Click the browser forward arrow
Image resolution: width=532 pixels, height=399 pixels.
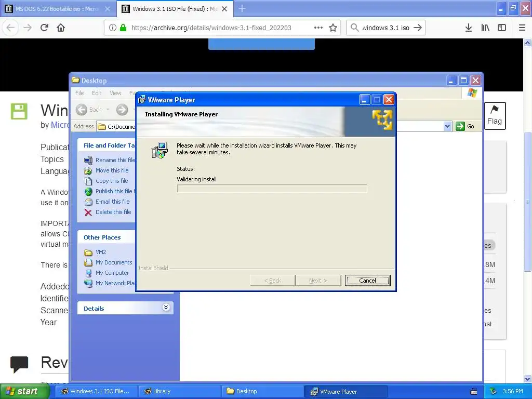28,28
